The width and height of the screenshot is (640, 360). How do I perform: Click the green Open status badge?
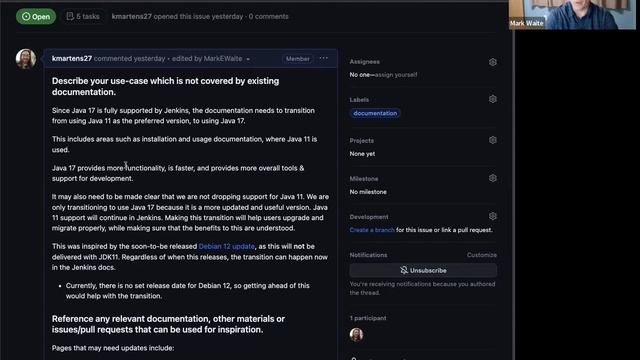click(x=36, y=16)
